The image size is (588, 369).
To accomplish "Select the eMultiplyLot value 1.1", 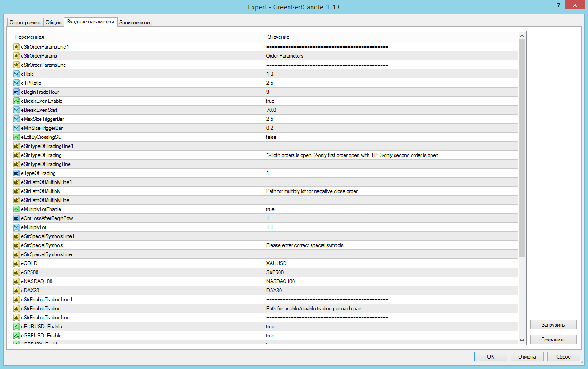I will [270, 227].
